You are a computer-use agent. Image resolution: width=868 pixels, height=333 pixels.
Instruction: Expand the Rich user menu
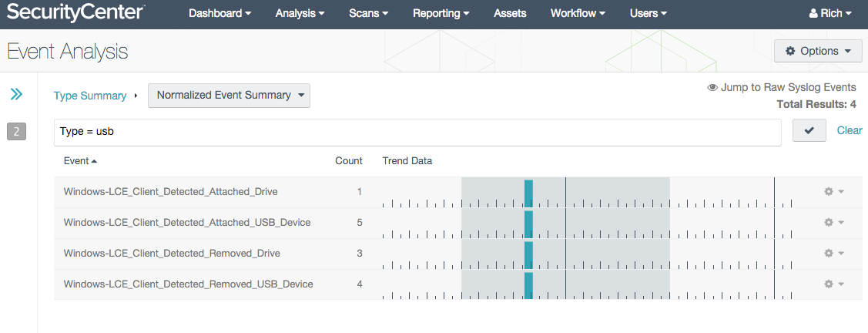point(829,13)
